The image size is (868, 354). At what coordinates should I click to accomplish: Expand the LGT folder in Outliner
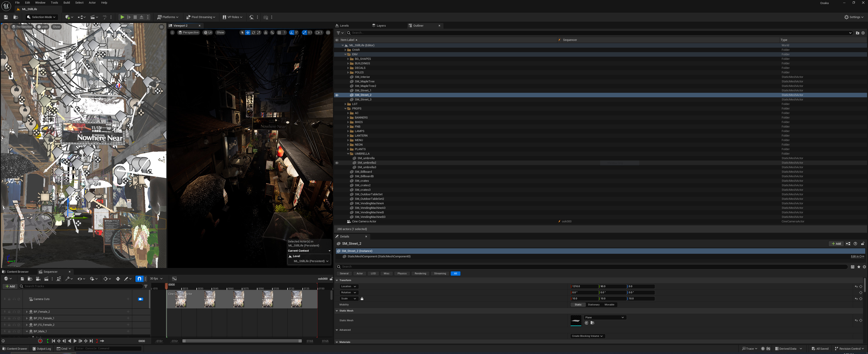coord(345,104)
